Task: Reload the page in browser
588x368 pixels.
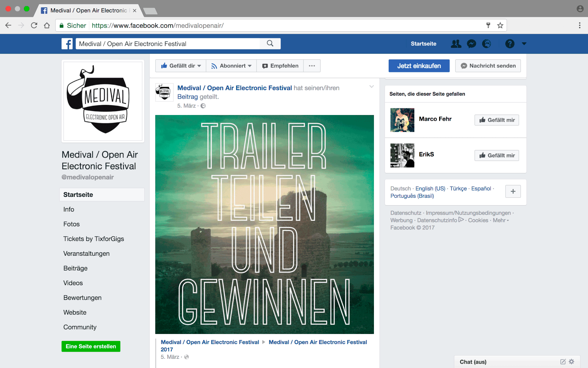Action: 34,25
